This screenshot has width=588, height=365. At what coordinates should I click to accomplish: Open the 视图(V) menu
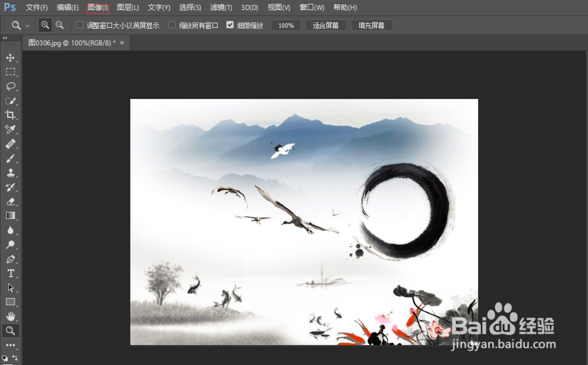tap(279, 8)
